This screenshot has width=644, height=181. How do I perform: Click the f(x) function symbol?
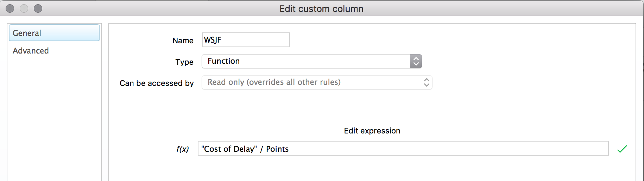[x=182, y=149]
